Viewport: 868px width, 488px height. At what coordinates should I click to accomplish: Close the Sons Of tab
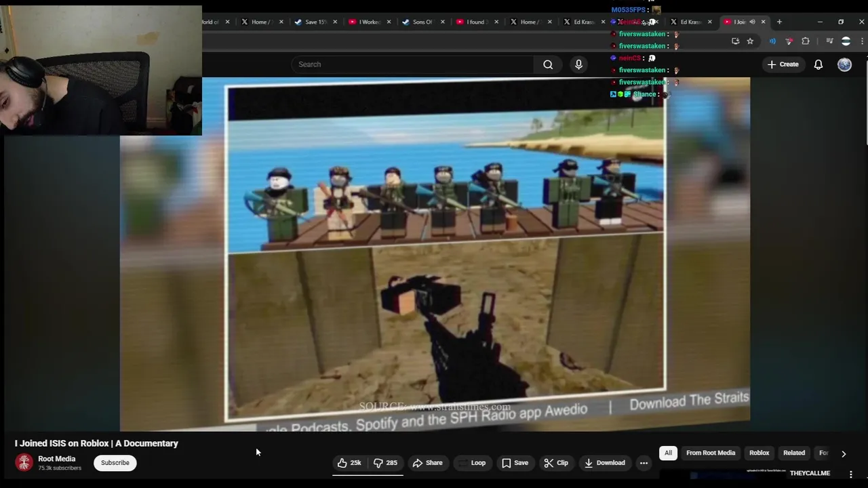tap(443, 22)
